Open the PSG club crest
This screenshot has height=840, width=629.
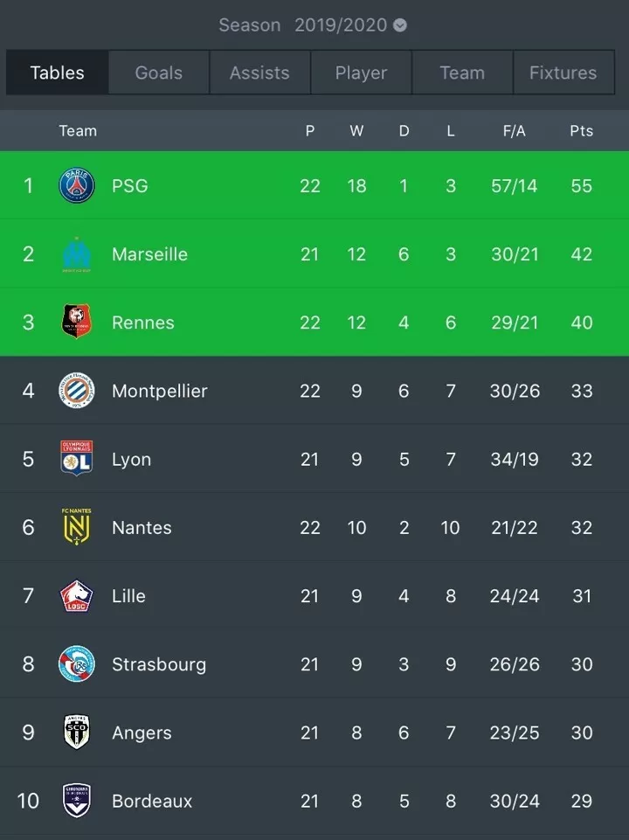point(77,185)
